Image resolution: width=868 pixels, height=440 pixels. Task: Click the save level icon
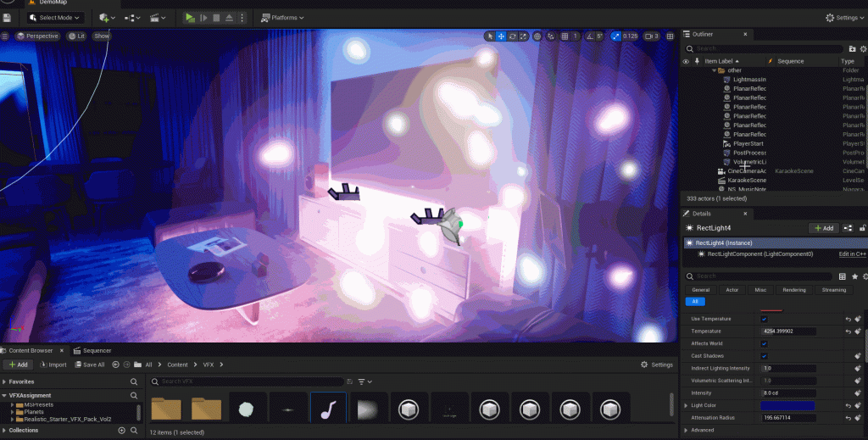[x=7, y=17]
